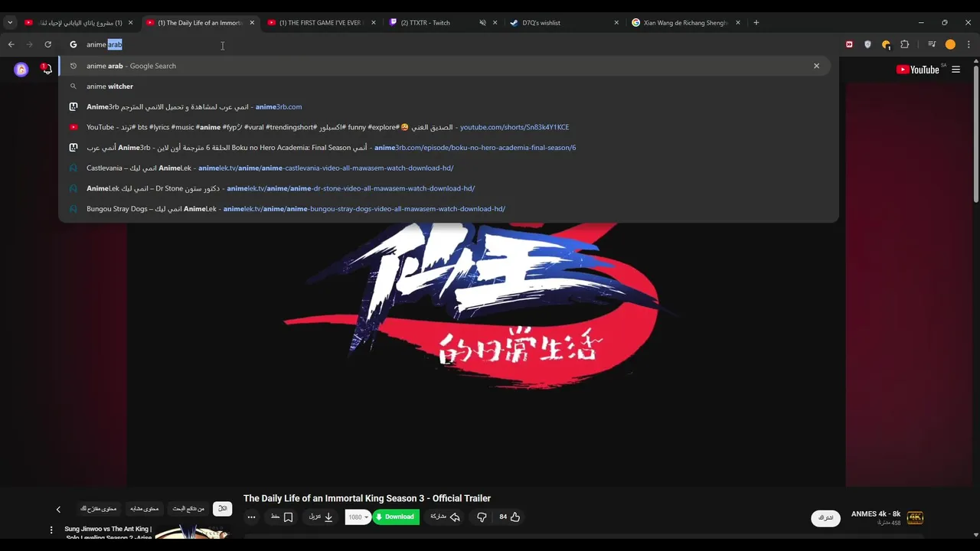
Task: Select the 'similar content' filter chip
Action: [x=144, y=509]
